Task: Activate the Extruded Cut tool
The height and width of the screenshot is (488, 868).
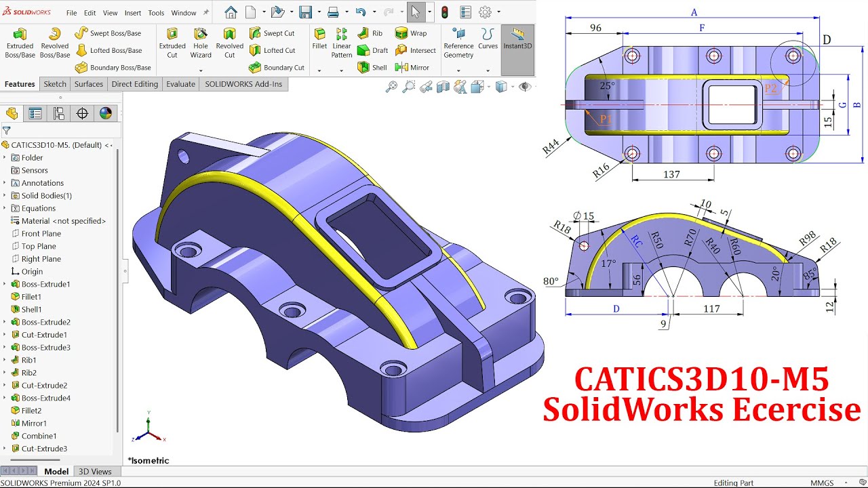Action: pos(172,43)
